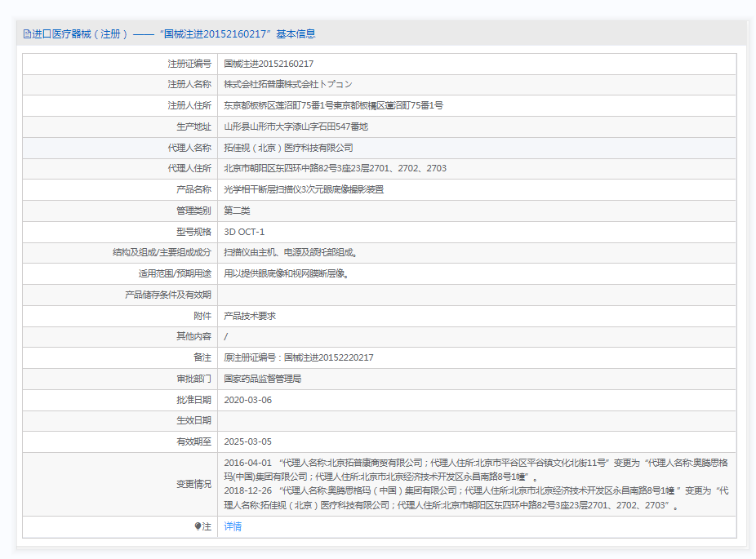Select the model spec 3D OCT-1
Image resolution: width=756 pixels, height=559 pixels.
(x=244, y=232)
